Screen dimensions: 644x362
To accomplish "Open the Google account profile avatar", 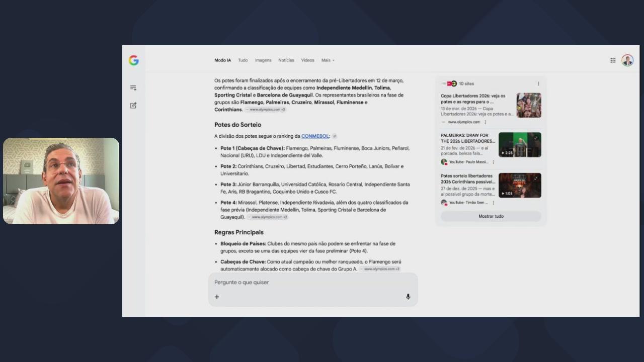I will click(627, 60).
